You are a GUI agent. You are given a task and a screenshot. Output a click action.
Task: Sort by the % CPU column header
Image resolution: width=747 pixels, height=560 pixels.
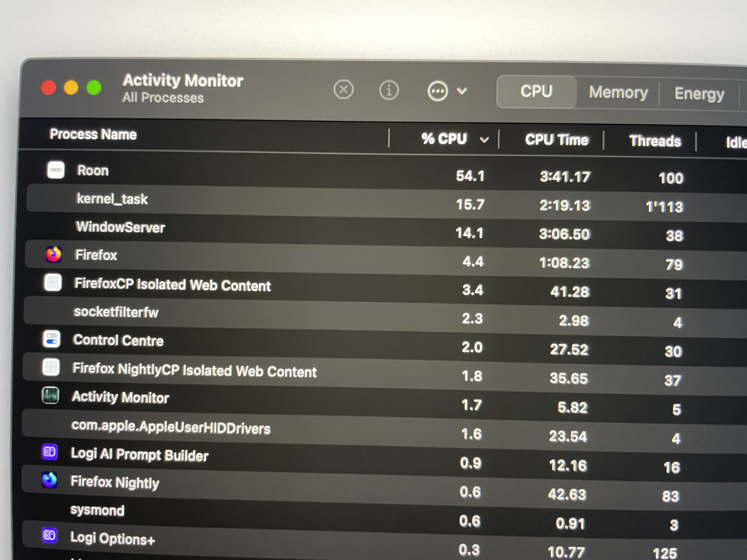click(444, 139)
